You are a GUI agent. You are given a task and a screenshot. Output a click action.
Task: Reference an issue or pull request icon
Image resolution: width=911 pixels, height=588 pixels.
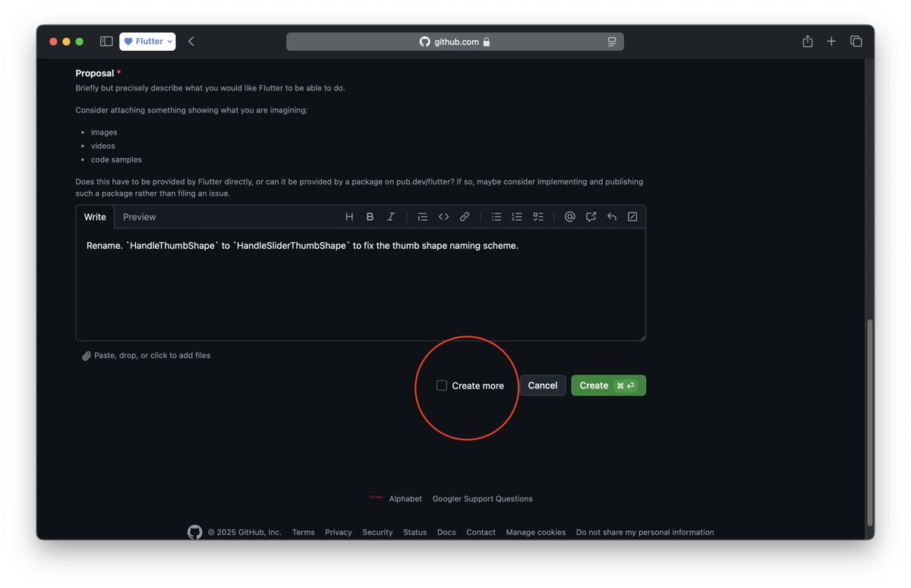(x=591, y=217)
